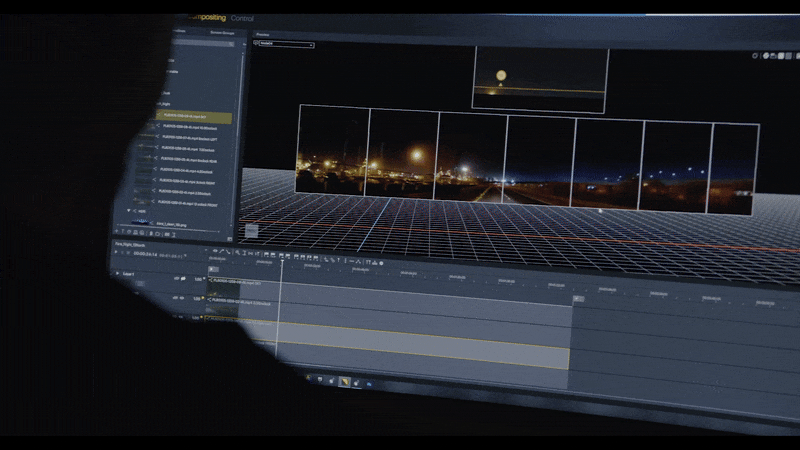Click the T text icon below media list
The width and height of the screenshot is (800, 450).
pyautogui.click(x=123, y=232)
